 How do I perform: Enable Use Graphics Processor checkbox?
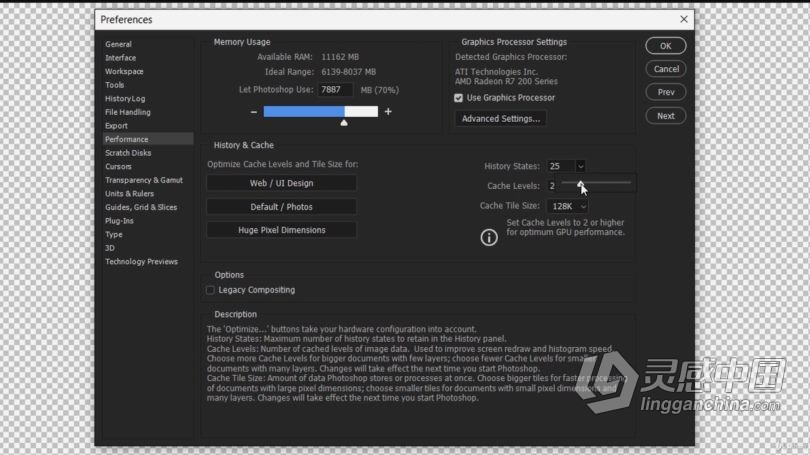click(x=458, y=98)
